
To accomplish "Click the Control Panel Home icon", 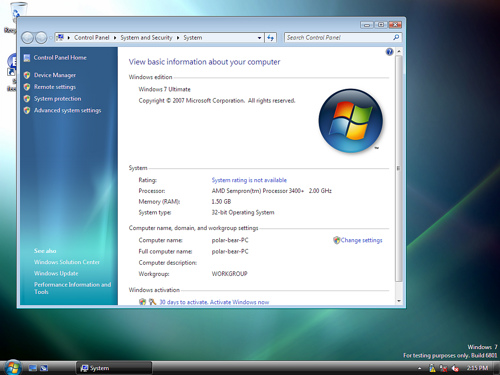I will pos(27,58).
